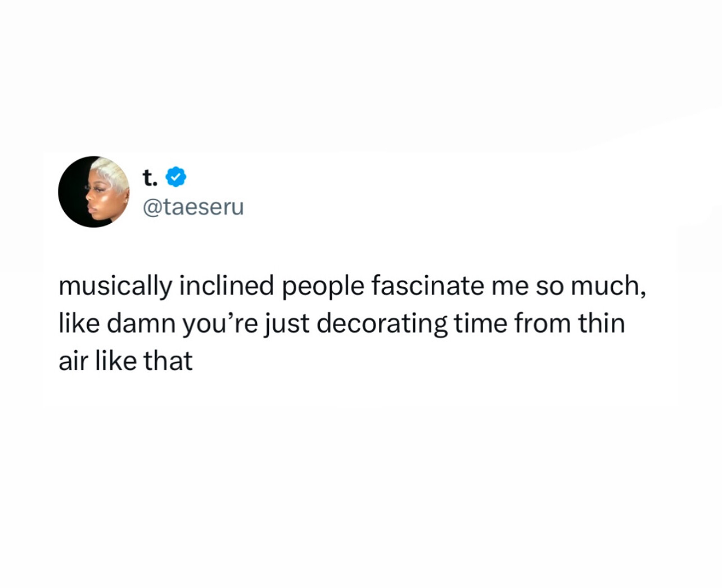Click the final word "that" of the tweet

(168, 361)
